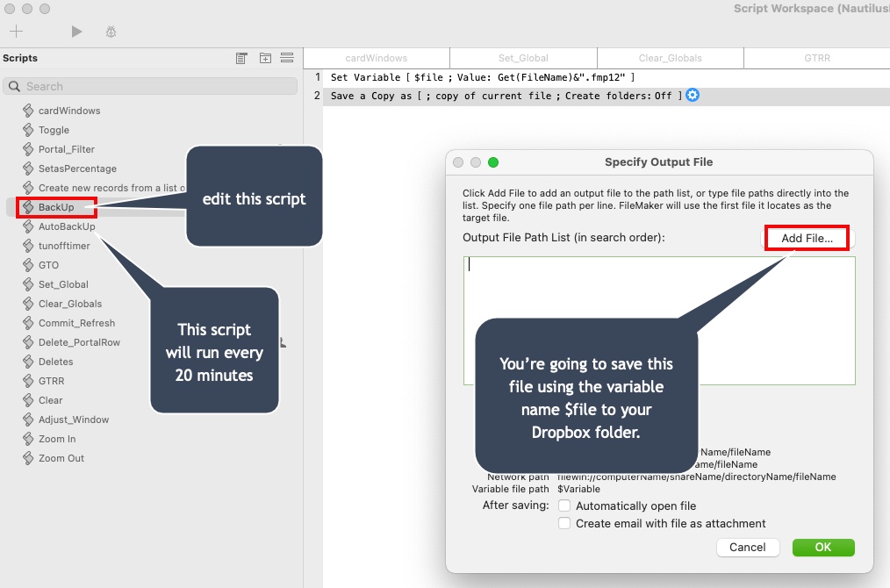Screen dimensions: 890x588
Task: Click the Adjust_Window script icon
Action: [28, 419]
